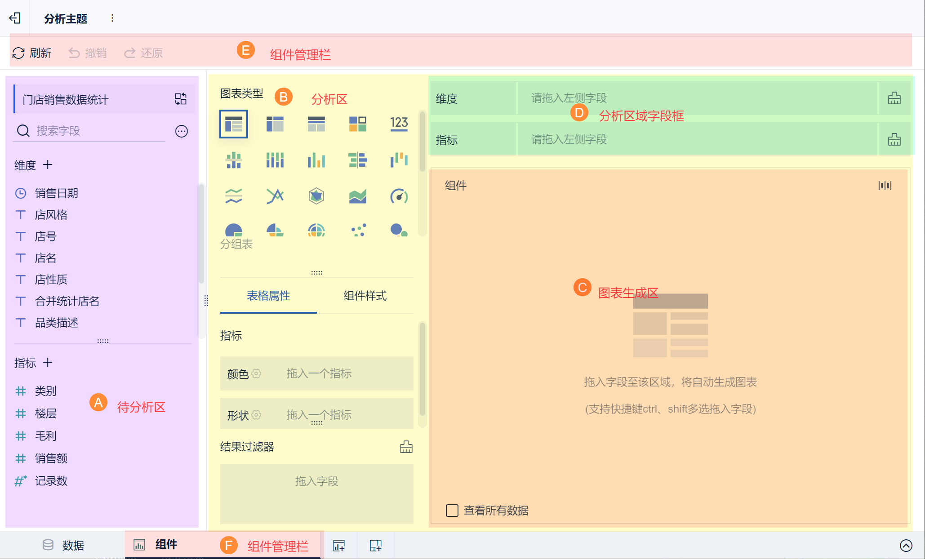Screen dimensions: 925x560
Task: Open the three-dot menu next to 分析主题
Action: [112, 18]
